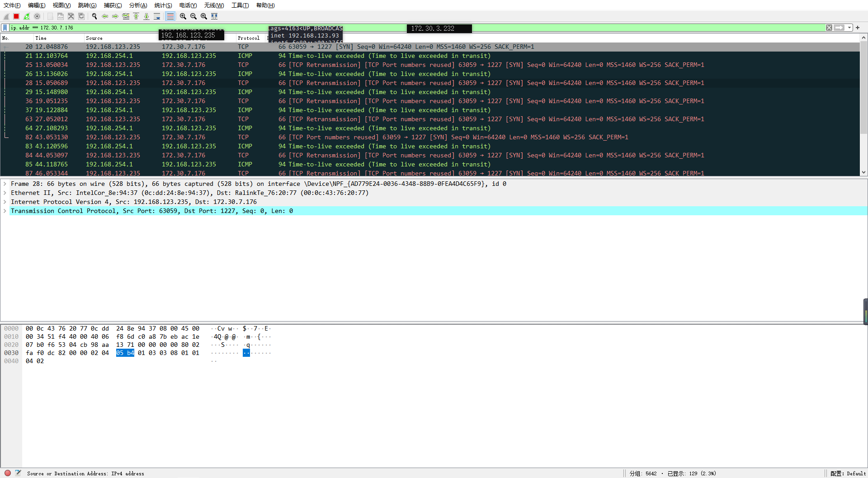The image size is (868, 478).
Task: Zoom in the main window text
Action: coord(183,16)
